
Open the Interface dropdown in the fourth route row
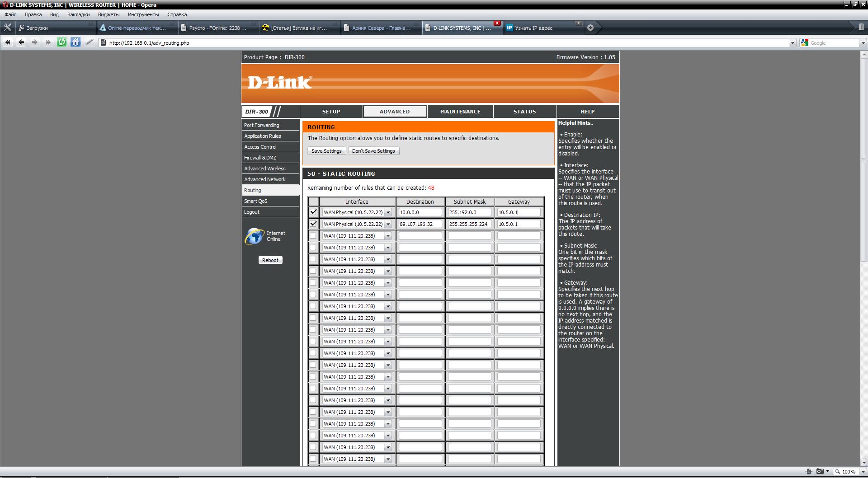357,247
